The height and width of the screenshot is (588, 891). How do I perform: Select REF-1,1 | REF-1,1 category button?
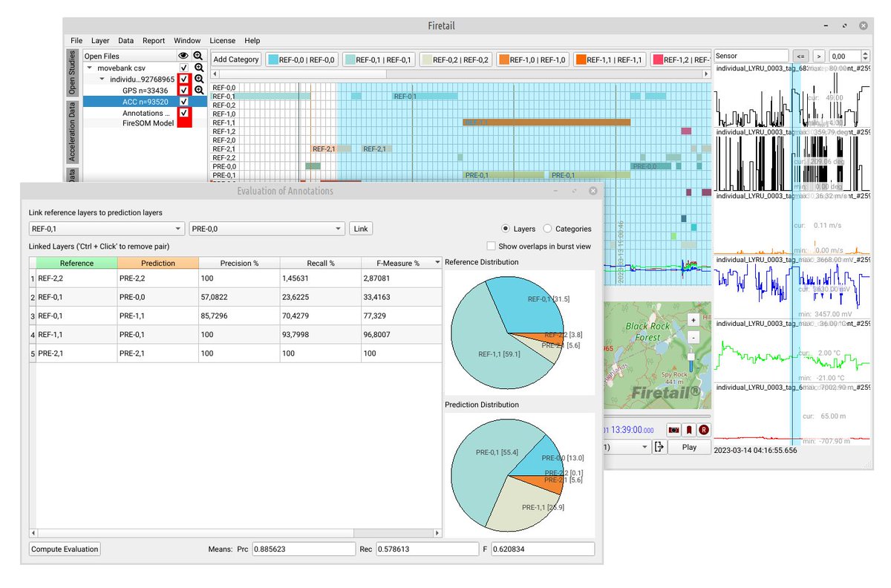pos(610,59)
